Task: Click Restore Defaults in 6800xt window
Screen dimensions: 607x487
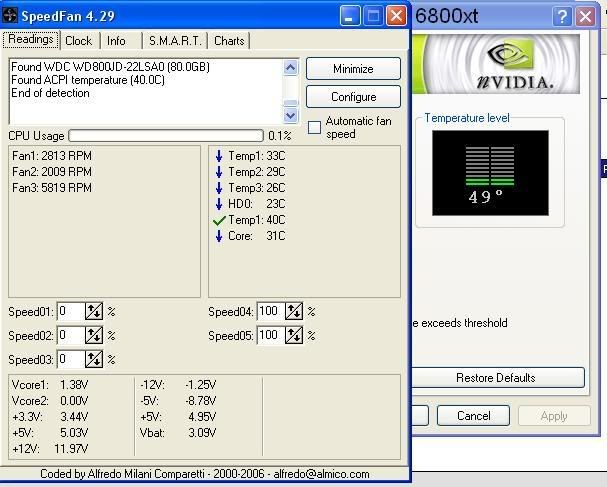Action: click(497, 377)
